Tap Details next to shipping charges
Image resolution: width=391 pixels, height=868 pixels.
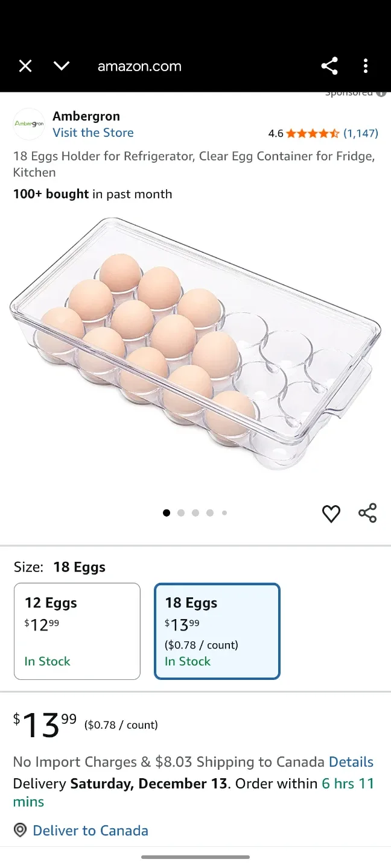351,762
